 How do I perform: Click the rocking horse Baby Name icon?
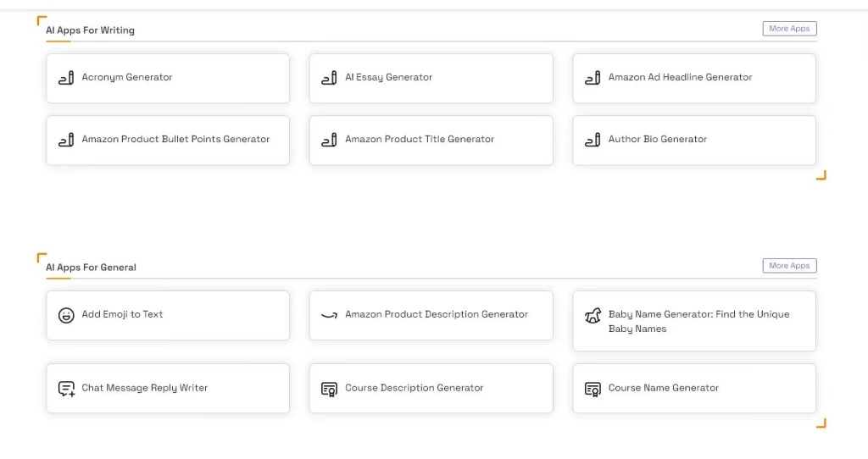point(593,316)
